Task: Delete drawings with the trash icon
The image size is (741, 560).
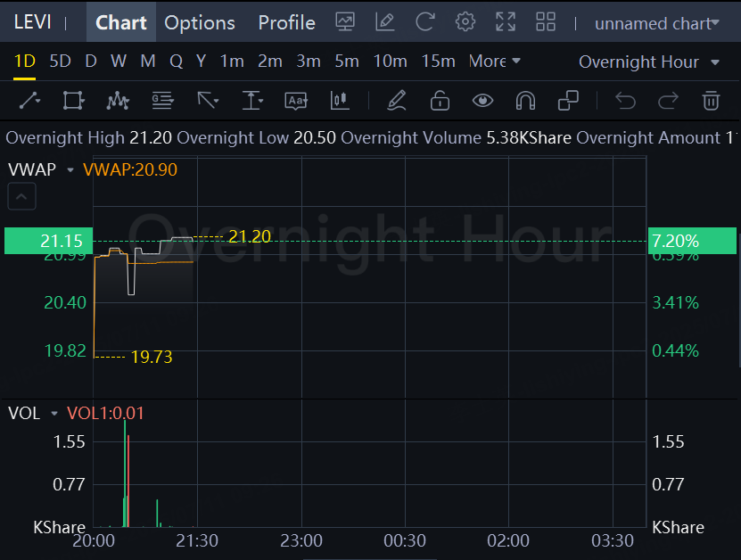Action: (711, 101)
